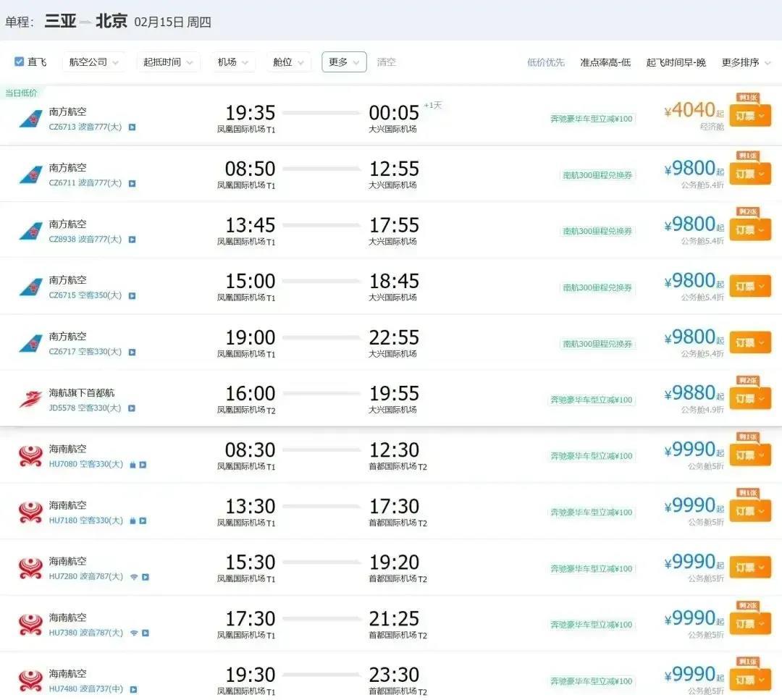Click the info icon beside CZ6715 空客350
Viewport: 782px width, 700px height.
[133, 295]
